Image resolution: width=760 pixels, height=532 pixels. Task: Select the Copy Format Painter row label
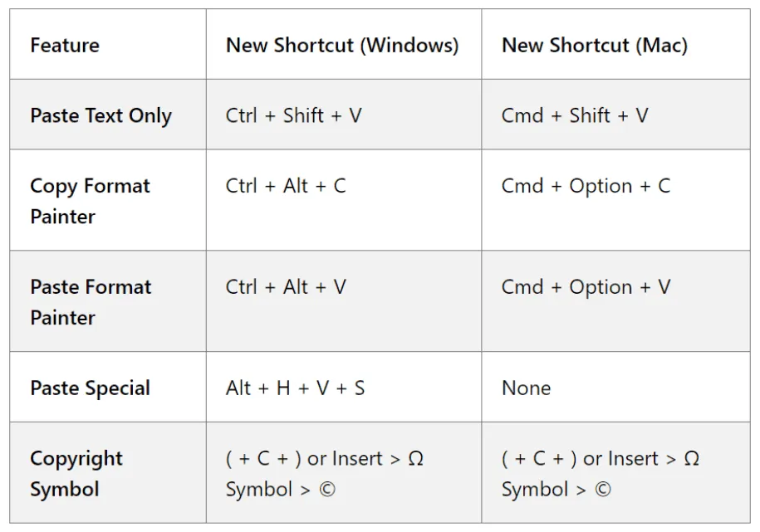coord(90,201)
